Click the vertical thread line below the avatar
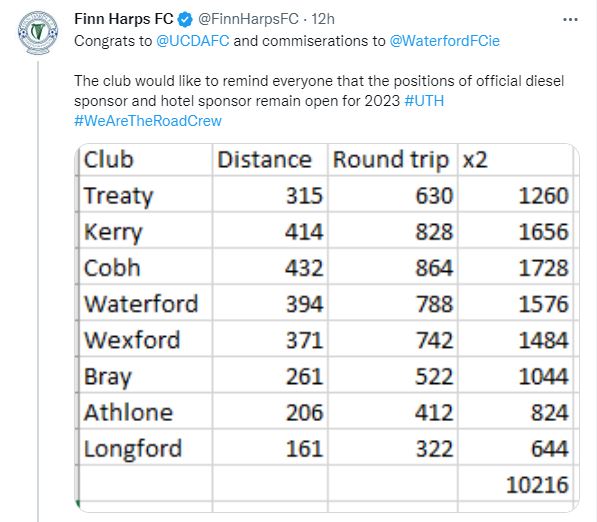This screenshot has height=522, width=597. tap(38, 291)
